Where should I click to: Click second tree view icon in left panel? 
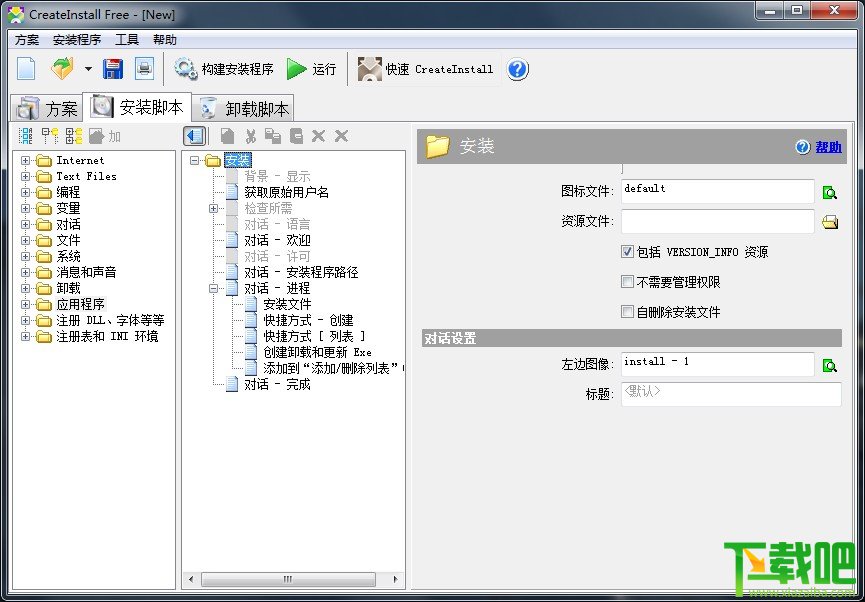click(x=50, y=136)
